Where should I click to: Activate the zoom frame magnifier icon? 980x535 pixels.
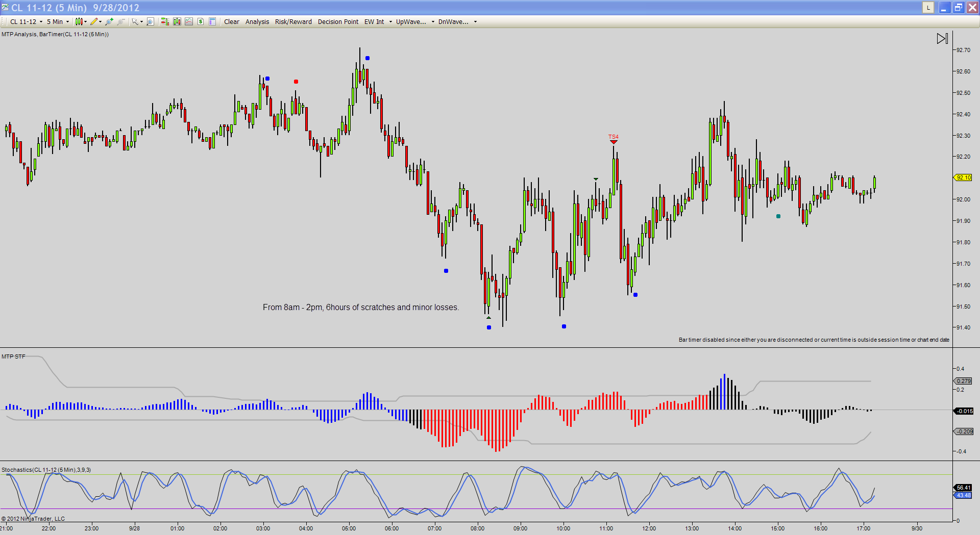click(x=150, y=21)
